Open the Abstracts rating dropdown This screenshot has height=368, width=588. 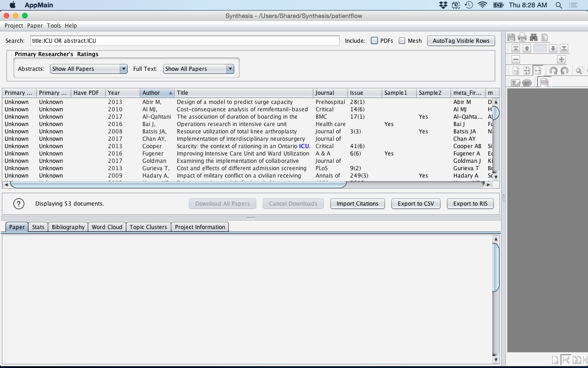[x=89, y=69]
